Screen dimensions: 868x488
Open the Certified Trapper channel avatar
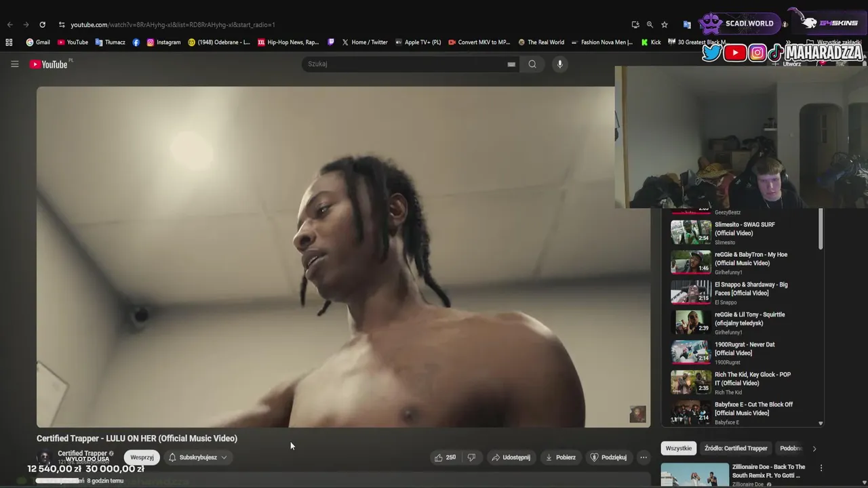[45, 457]
